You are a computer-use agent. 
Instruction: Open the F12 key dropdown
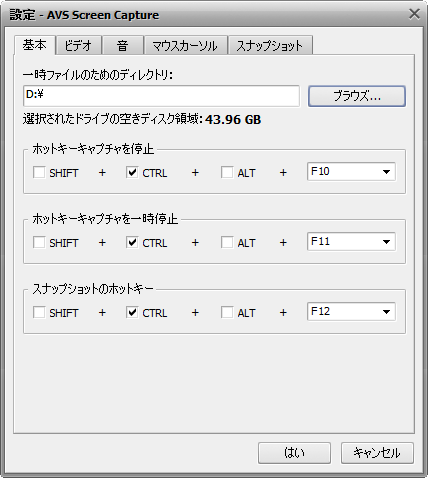click(351, 312)
